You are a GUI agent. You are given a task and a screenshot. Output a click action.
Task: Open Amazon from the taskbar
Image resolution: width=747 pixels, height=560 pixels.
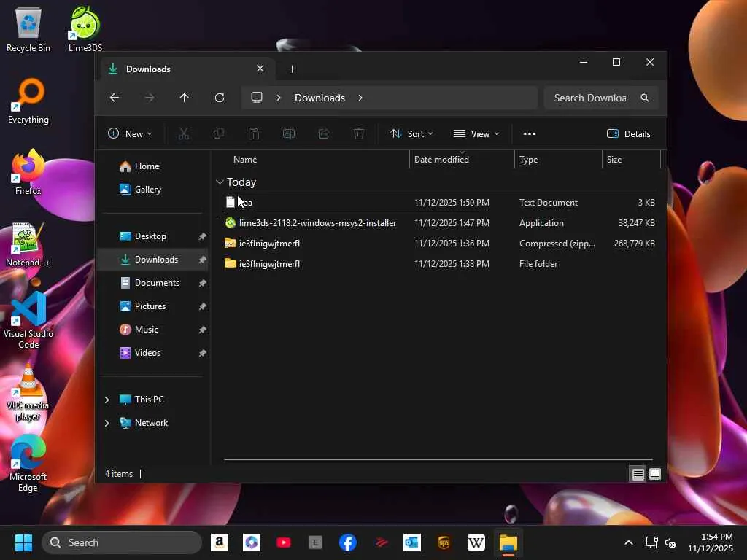(220, 542)
